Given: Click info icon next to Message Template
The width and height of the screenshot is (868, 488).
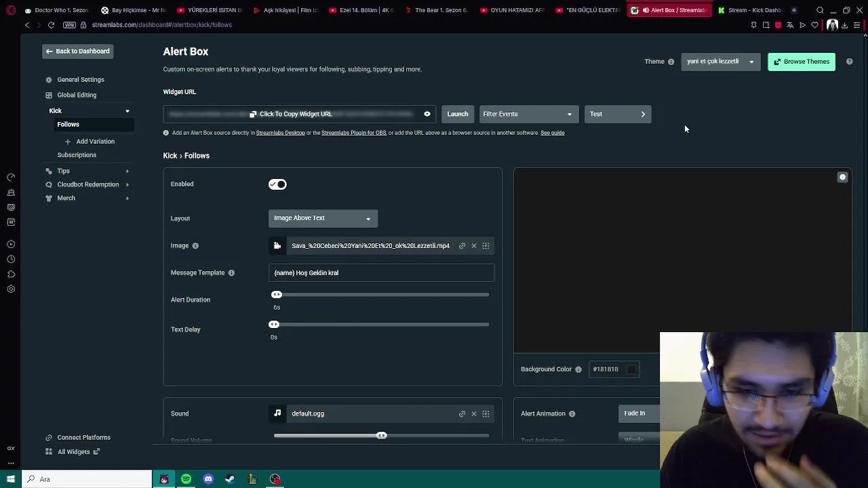Looking at the screenshot, I should pos(231,272).
